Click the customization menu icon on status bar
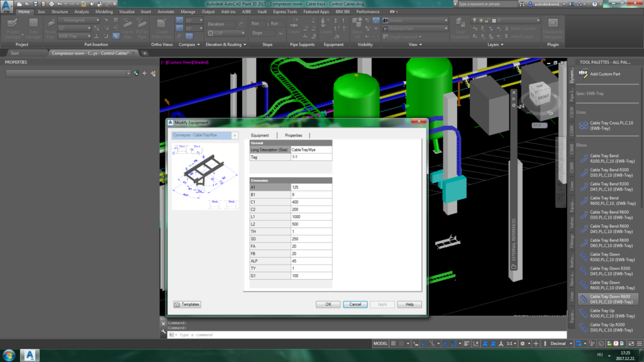The image size is (644, 362). 640,344
